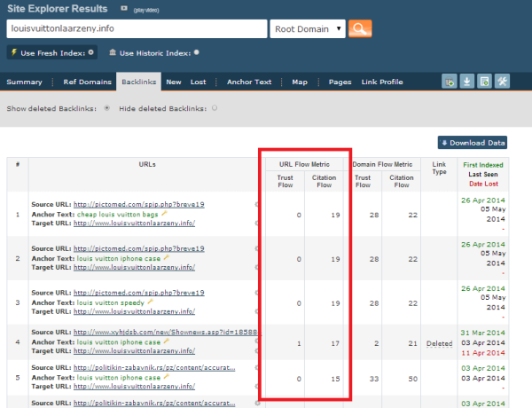Select Use Historic Index radio button
Viewport: 532px width, 408px height.
click(197, 52)
